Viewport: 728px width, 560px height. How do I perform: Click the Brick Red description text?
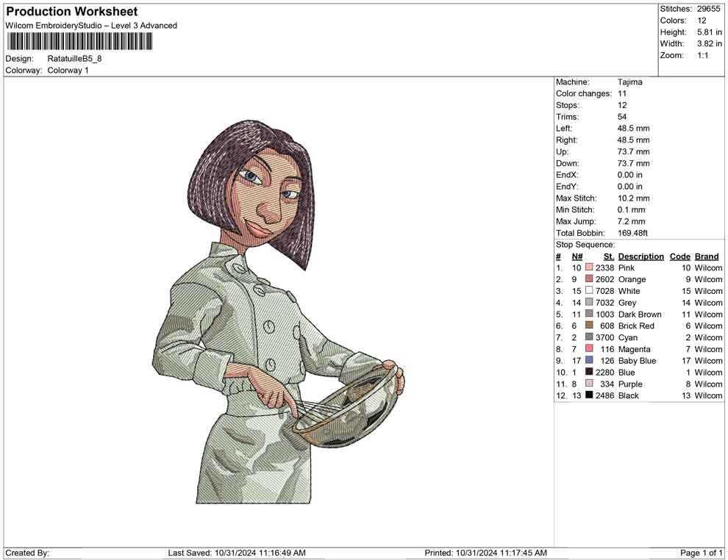[x=636, y=326]
